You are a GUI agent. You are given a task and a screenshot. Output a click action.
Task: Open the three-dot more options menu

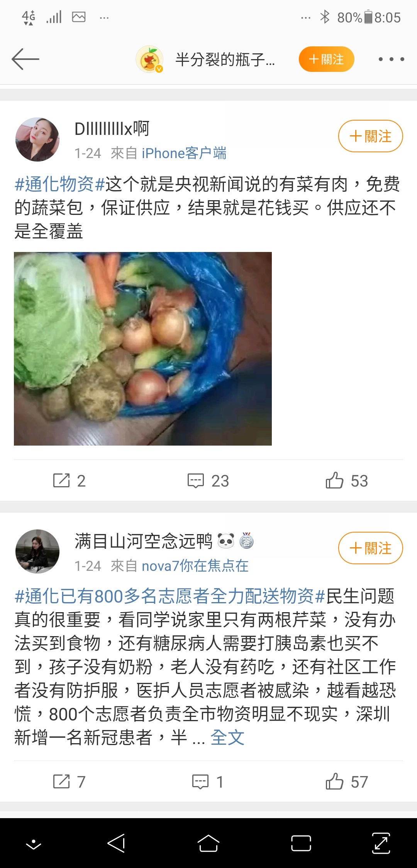pos(391,59)
